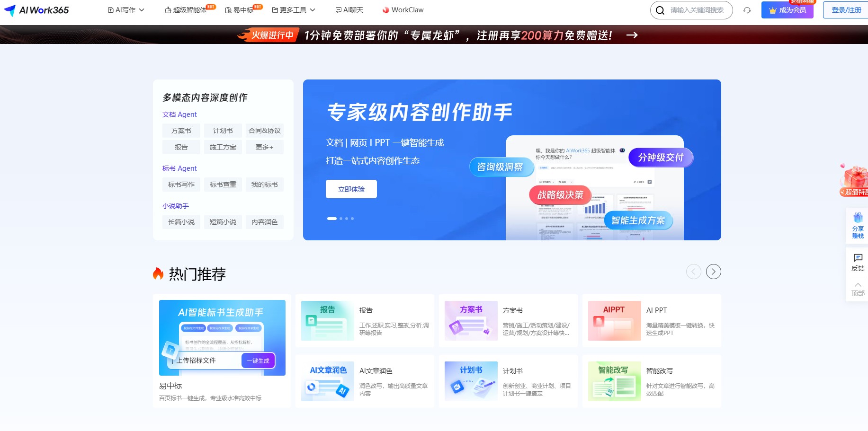Click the AIPPT card icon
Screen dimensions: 868x431
click(615, 321)
